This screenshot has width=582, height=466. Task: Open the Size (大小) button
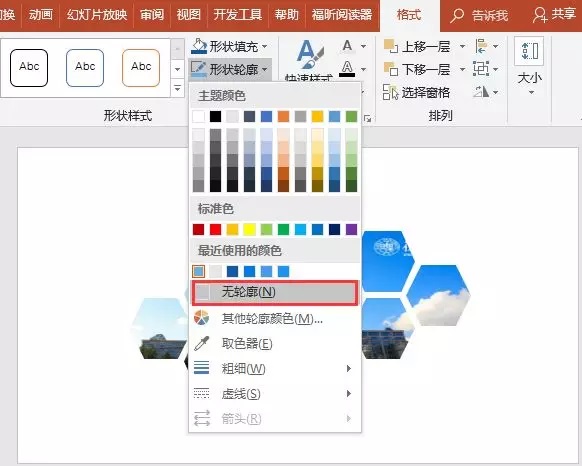[530, 67]
